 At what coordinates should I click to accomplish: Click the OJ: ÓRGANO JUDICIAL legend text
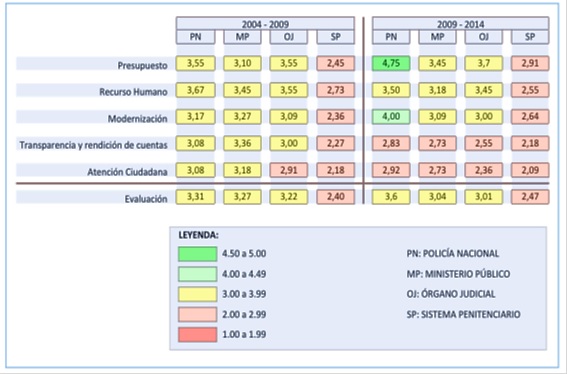451,294
